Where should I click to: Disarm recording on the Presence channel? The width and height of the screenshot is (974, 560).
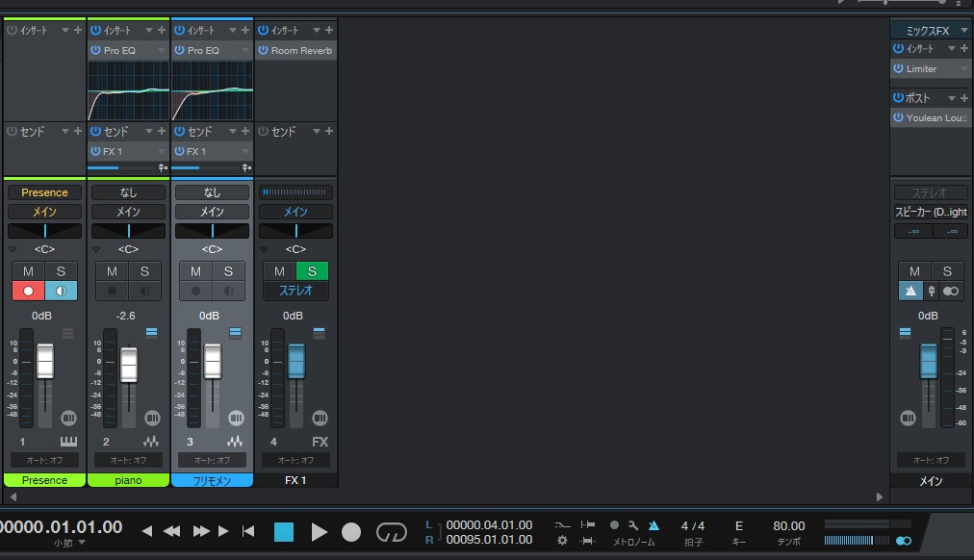[28, 290]
